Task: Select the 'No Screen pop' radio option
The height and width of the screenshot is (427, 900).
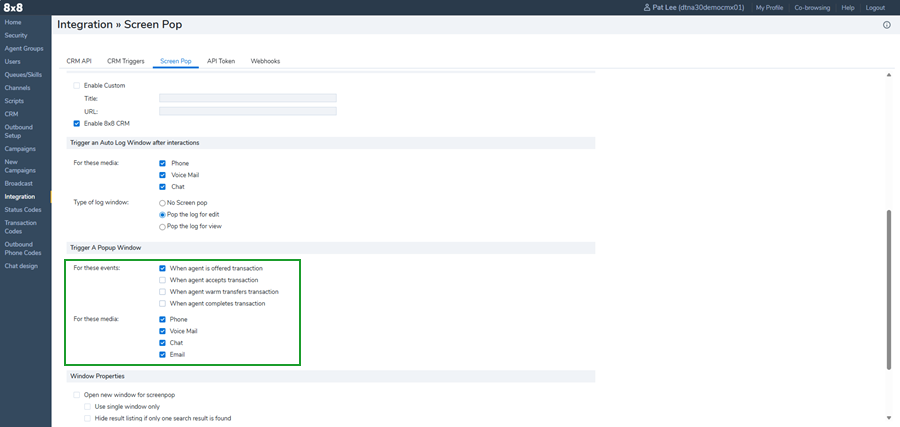Action: [163, 203]
